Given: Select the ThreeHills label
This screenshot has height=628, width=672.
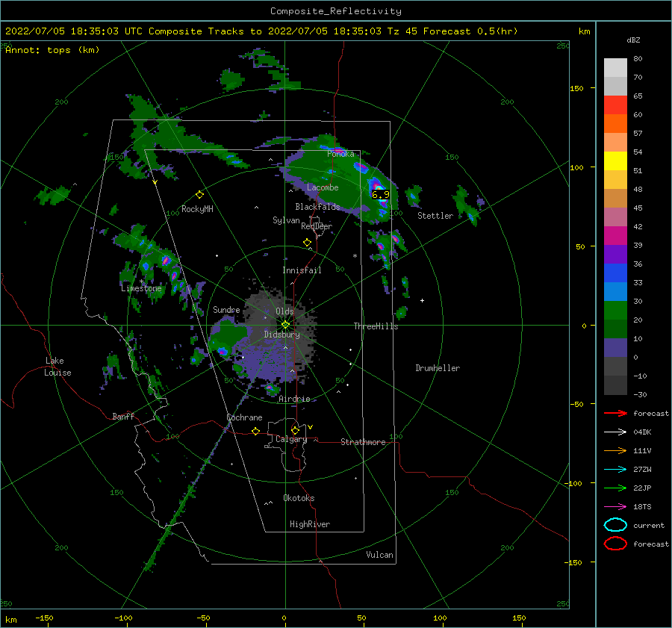Looking at the screenshot, I should tap(376, 326).
